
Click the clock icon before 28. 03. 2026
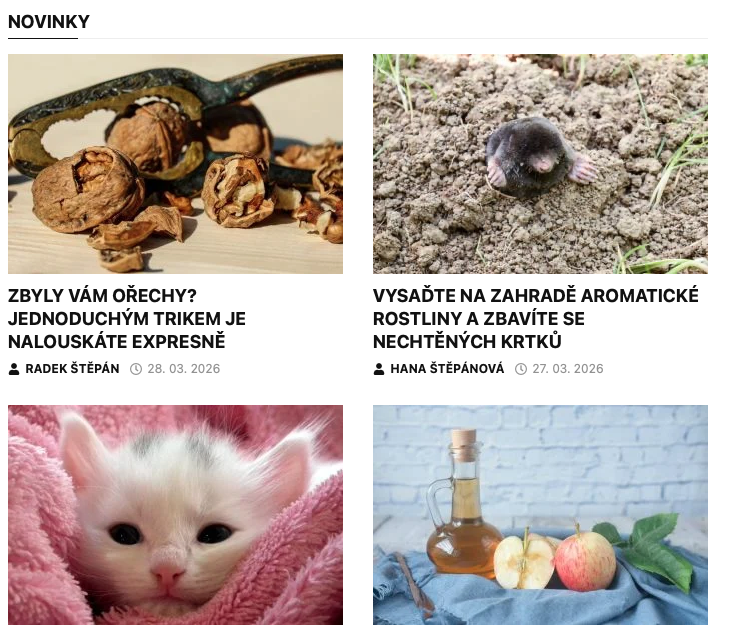pos(136,369)
